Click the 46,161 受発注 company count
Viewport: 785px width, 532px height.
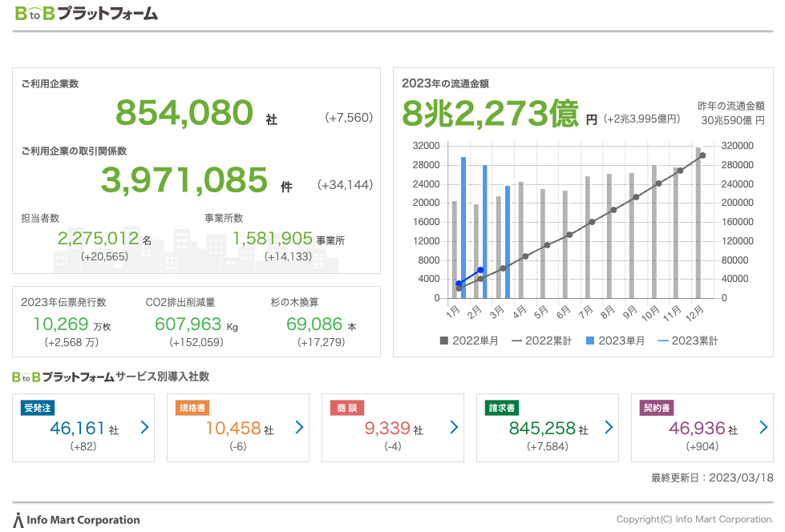click(x=78, y=429)
